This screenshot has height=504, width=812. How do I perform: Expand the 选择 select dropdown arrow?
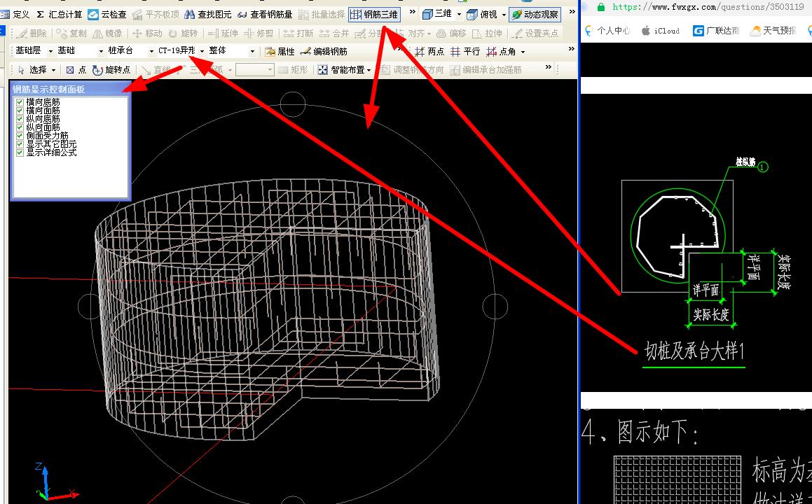(53, 70)
